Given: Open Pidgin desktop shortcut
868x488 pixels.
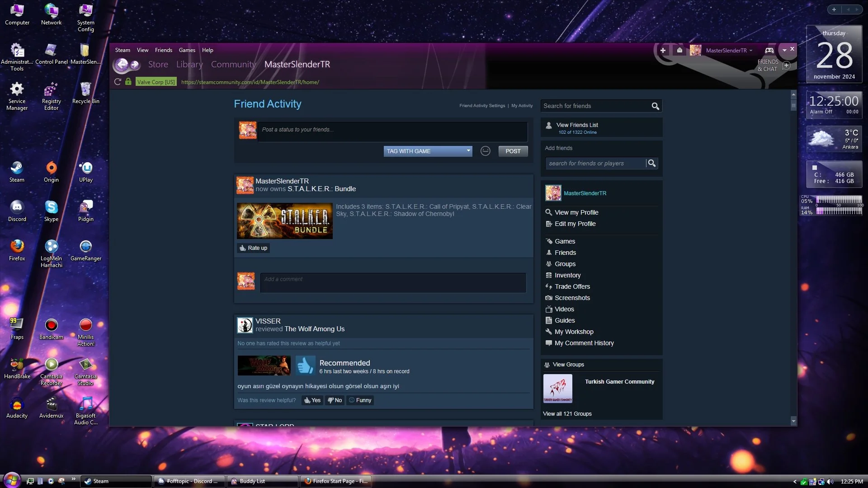Looking at the screenshot, I should [85, 211].
